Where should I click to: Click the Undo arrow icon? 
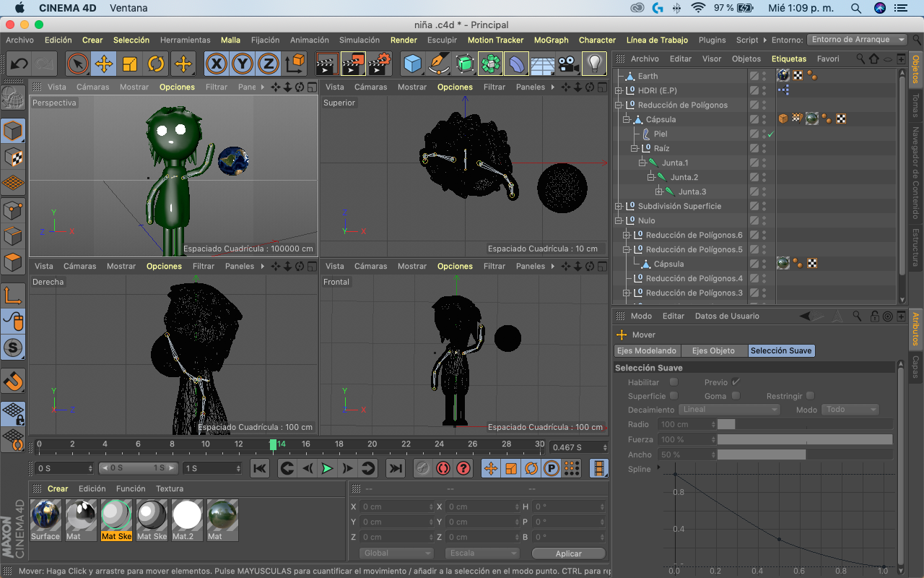coord(19,64)
